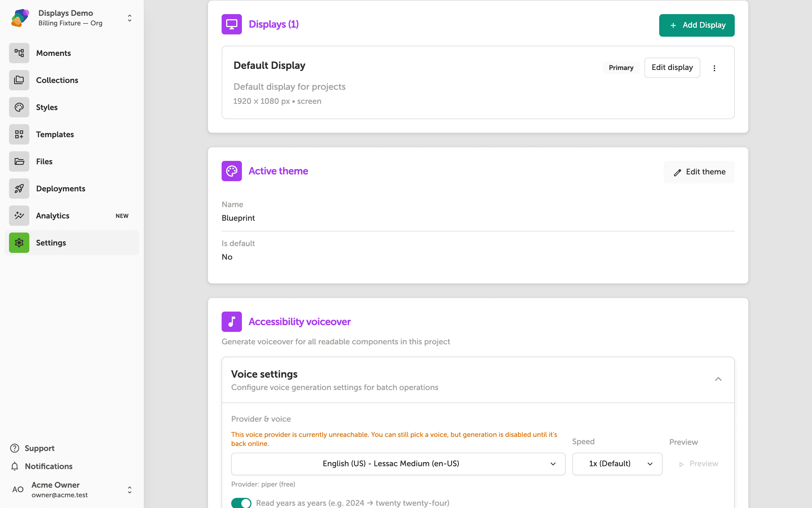Click the purple Displays monitor icon
Image resolution: width=812 pixels, height=508 pixels.
231,24
